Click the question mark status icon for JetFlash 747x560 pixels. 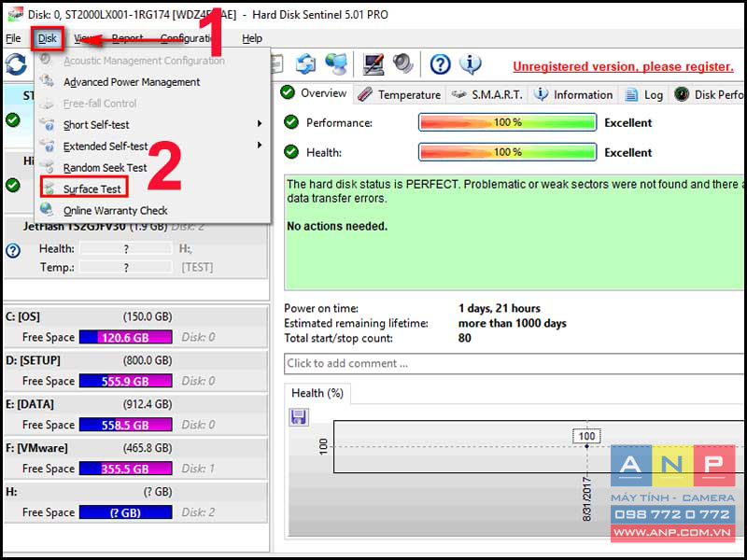13,250
